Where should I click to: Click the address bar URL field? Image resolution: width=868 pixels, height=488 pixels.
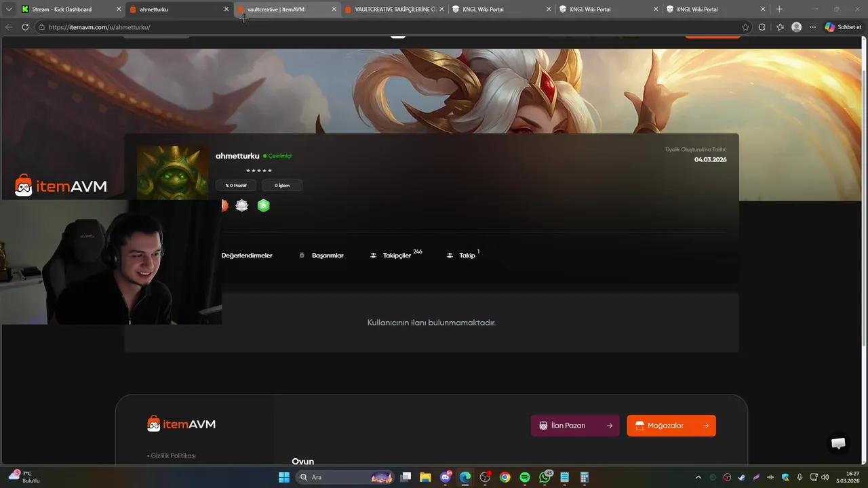[x=393, y=27]
